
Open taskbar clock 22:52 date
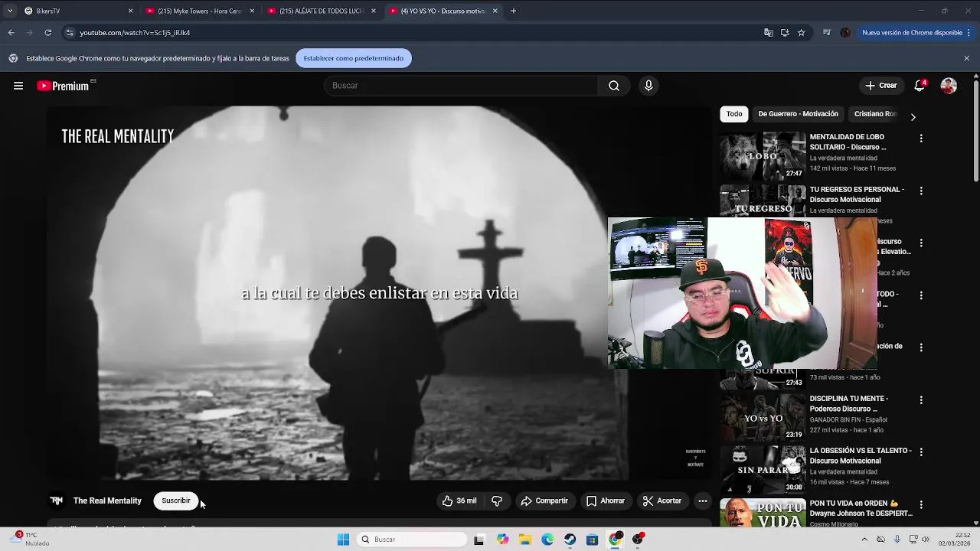[x=955, y=540]
